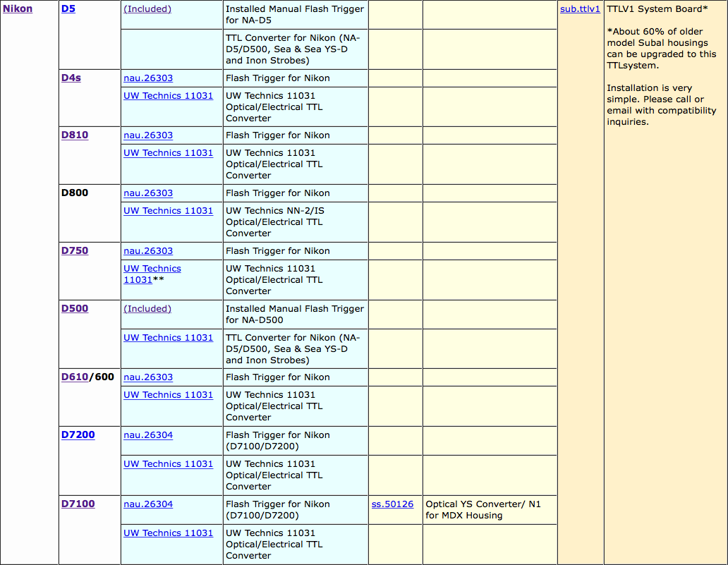The height and width of the screenshot is (565, 728).
Task: Open the ss.50126 product link
Action: [392, 504]
